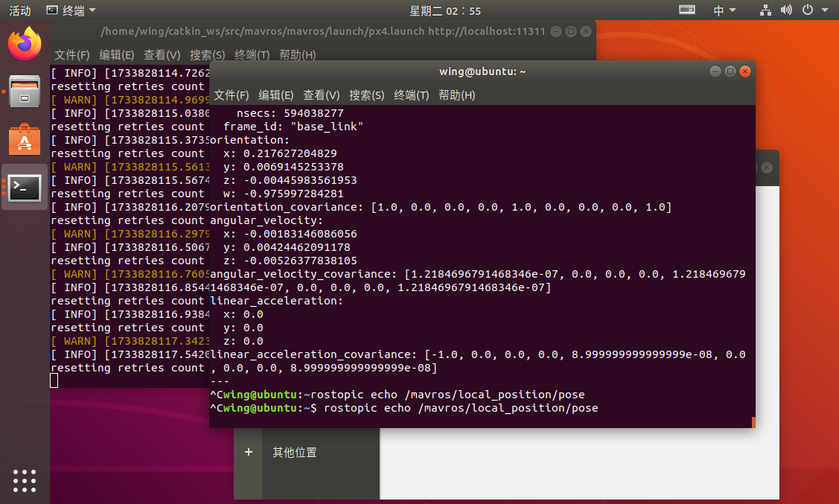Open 文件(F) menu in px4.launch terminal
Image resolution: width=839 pixels, height=504 pixels.
tap(72, 54)
